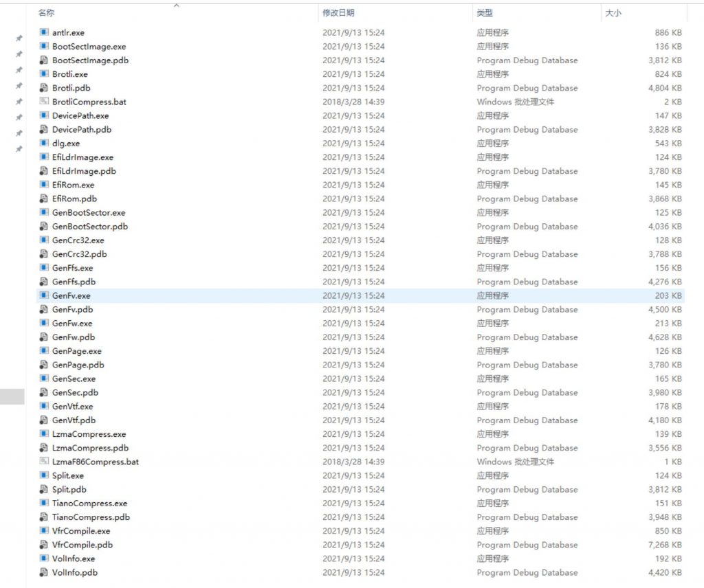Toggle sort direction arrow above 名称 column

[176, 5]
